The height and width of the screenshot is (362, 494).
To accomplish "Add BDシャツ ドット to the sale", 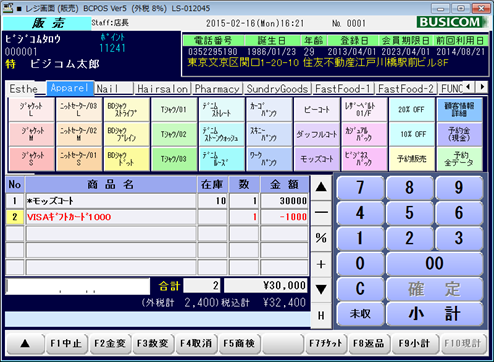I will coord(126,159).
